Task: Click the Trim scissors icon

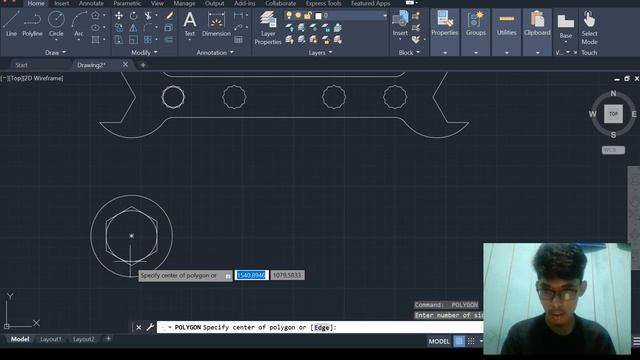Action: pos(148,16)
